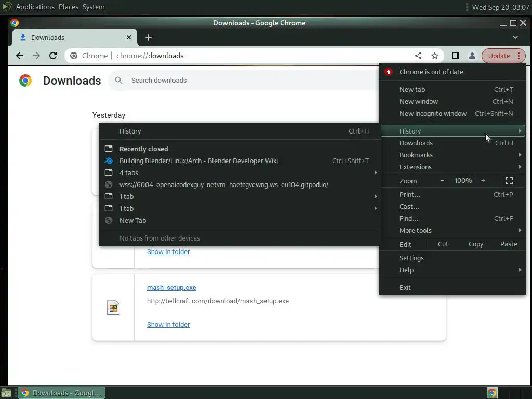532x399 pixels.
Task: Open History entry with Ctrl+H shortcut
Action: (240, 131)
